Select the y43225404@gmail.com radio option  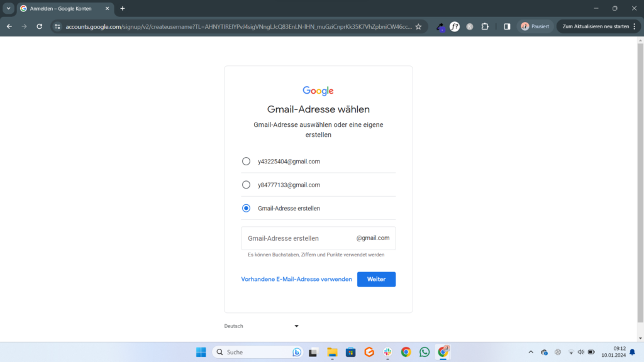247,162
